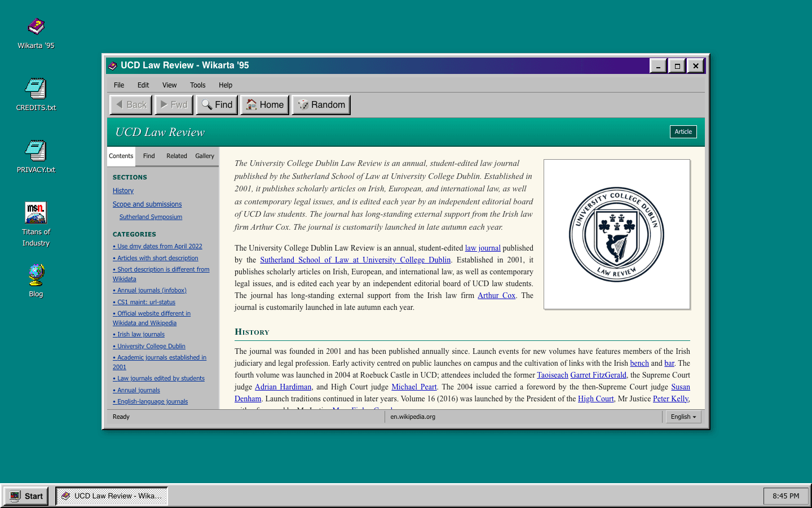Jump to Sutherland Symposium subsection

(x=151, y=217)
